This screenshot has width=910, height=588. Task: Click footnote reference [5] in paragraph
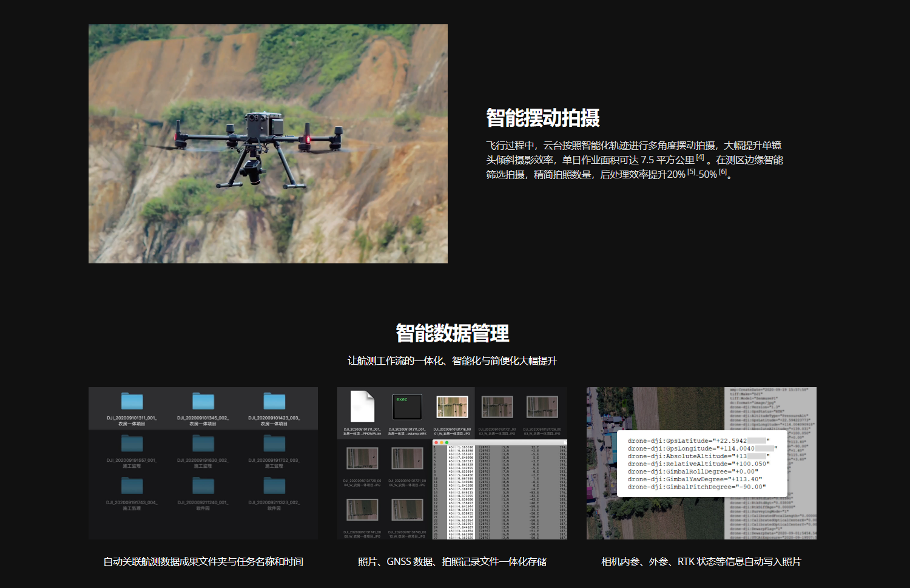[x=691, y=172]
